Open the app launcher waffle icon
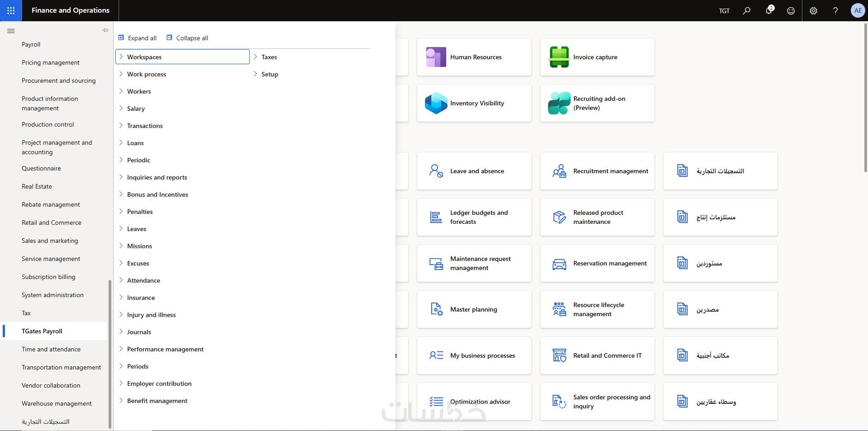Viewport: 868px width, 431px height. pyautogui.click(x=11, y=10)
